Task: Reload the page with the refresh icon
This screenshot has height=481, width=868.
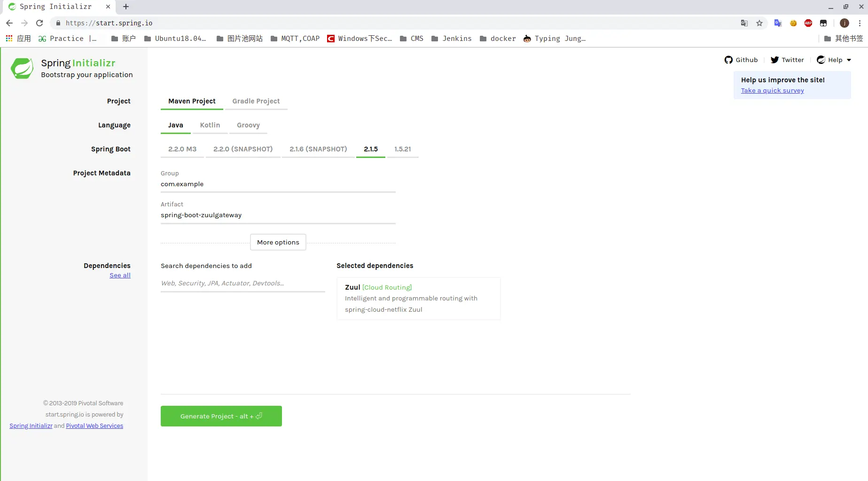Action: tap(39, 23)
